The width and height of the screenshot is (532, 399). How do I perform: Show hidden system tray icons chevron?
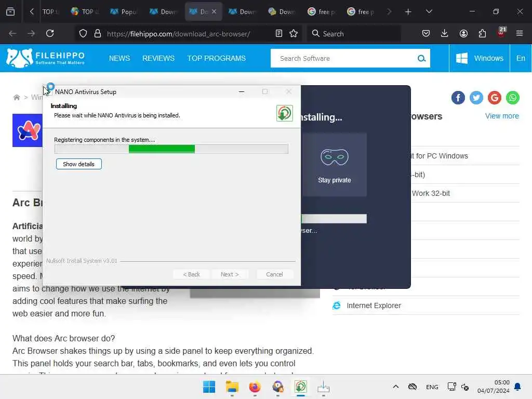pos(395,387)
